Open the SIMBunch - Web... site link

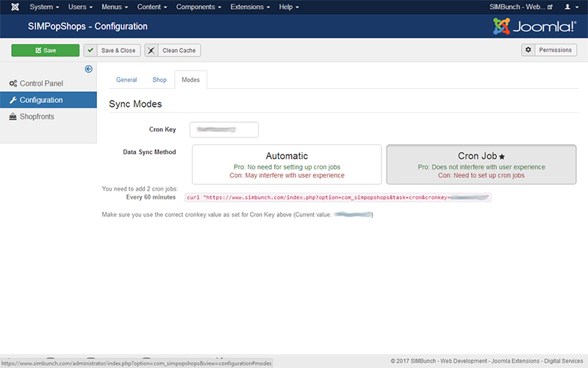click(521, 7)
